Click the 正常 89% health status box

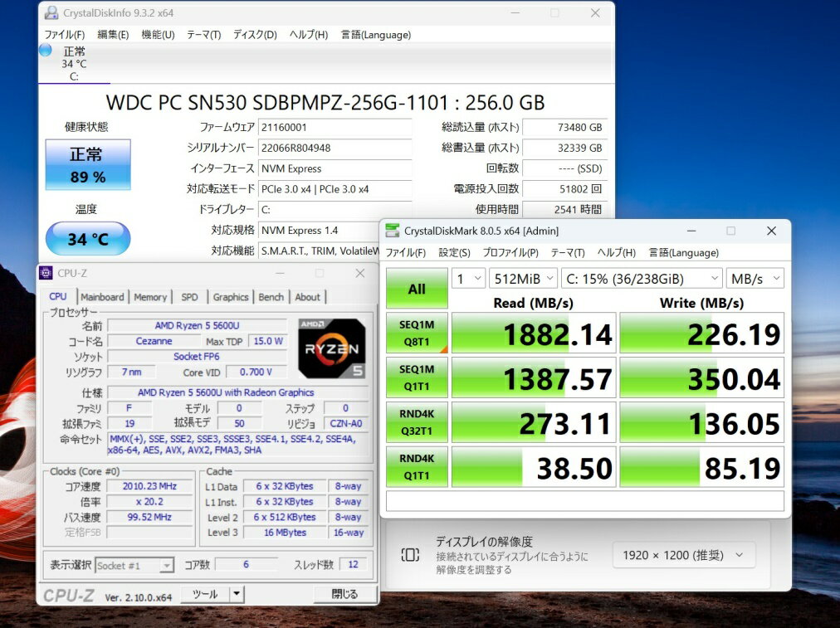coord(87,164)
